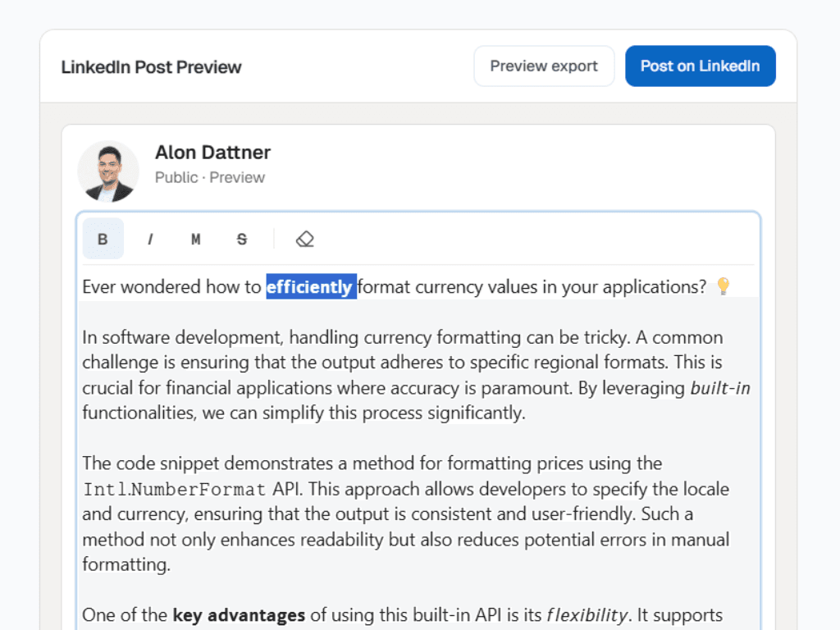Click the LinkedIn Post Preview heading

point(151,67)
